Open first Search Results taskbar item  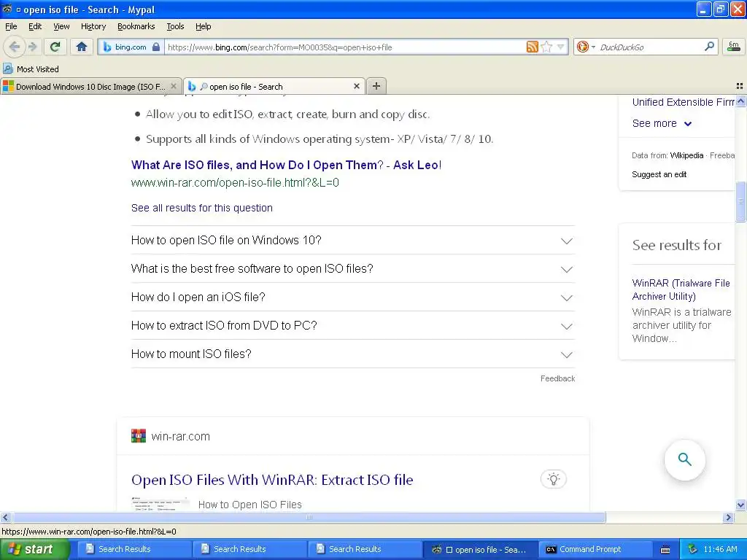(x=134, y=549)
